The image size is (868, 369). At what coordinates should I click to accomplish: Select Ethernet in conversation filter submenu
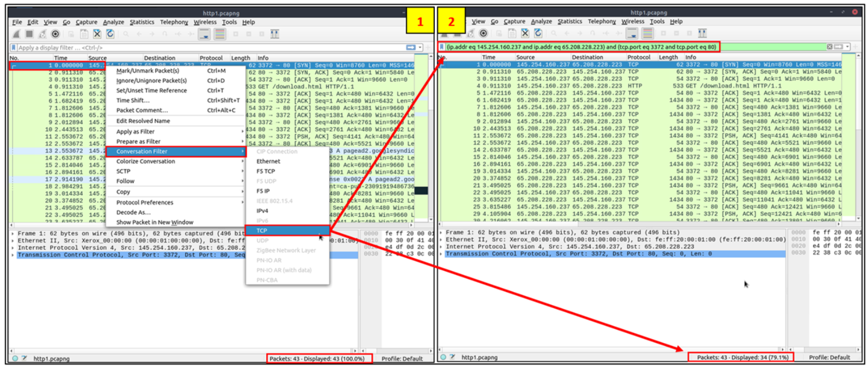pyautogui.click(x=288, y=161)
